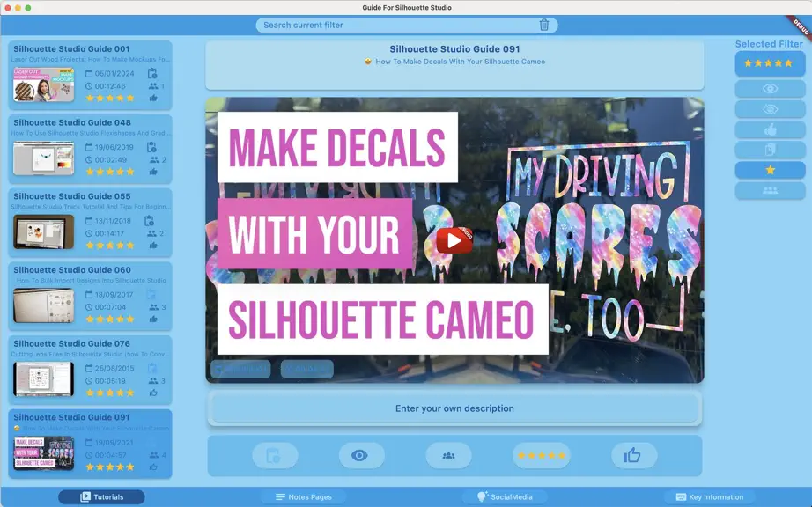Toggle the crossed-out eye unwatched filter
Screen dimensions: 812x507
pyautogui.click(x=770, y=109)
